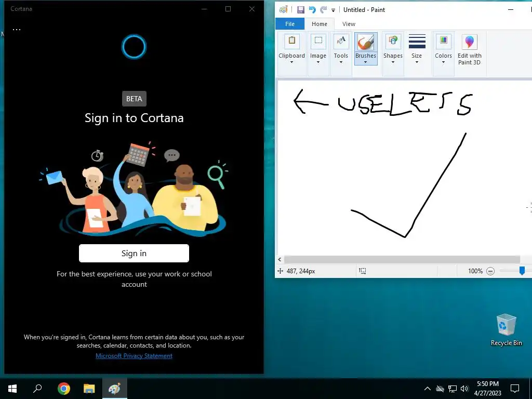This screenshot has height=399, width=532.
Task: Maximize the Cortana window
Action: 228,9
